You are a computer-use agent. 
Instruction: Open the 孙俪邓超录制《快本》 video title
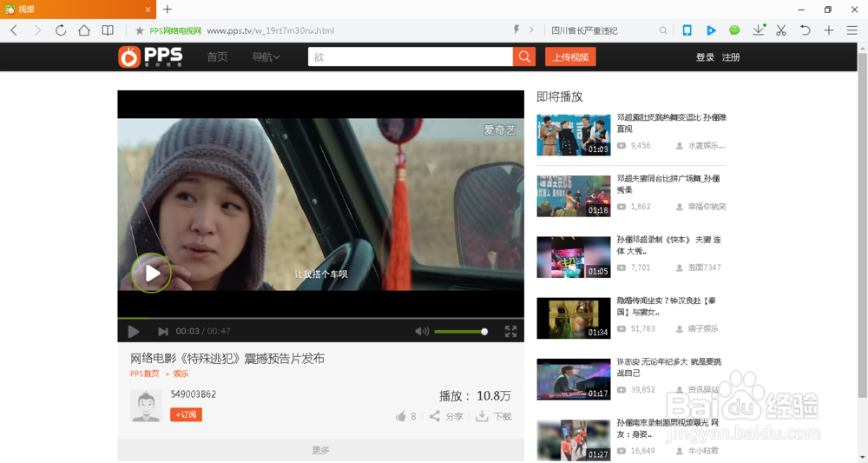(x=668, y=245)
